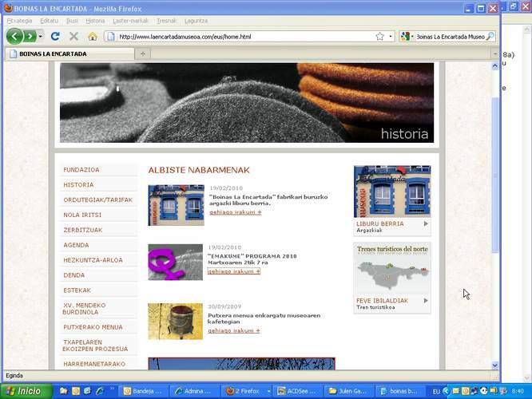Click the large LIBURU BERRIA building image
This screenshot has width=532, height=399.
[392, 192]
